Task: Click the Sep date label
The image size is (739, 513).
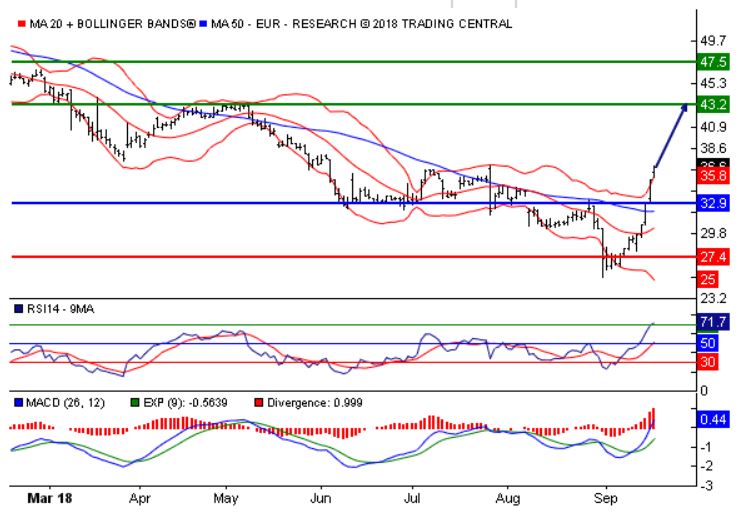Action: click(x=606, y=498)
